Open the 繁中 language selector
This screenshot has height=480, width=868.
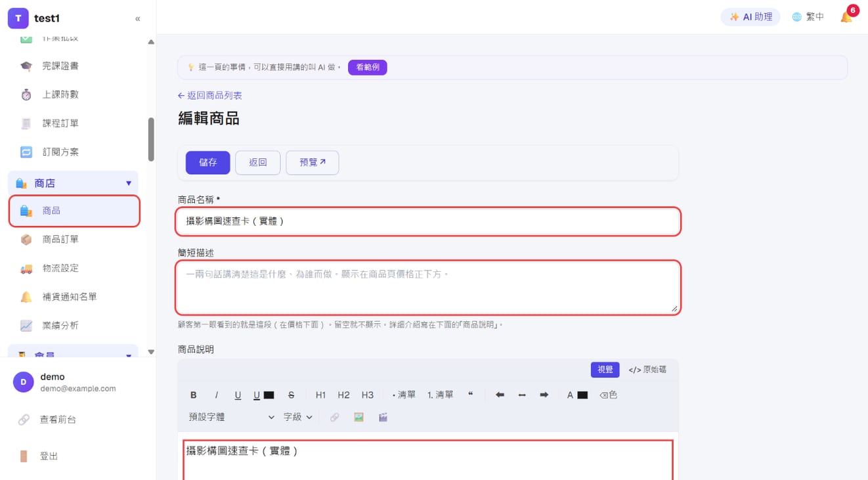point(808,17)
